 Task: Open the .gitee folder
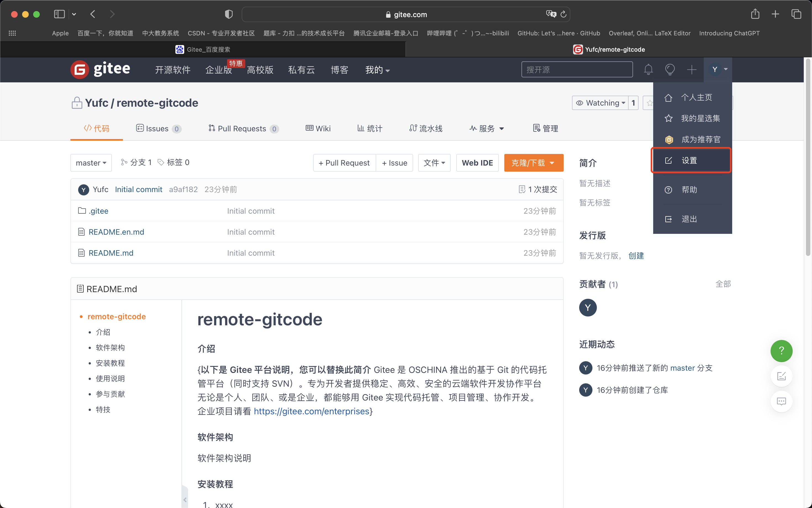[98, 211]
